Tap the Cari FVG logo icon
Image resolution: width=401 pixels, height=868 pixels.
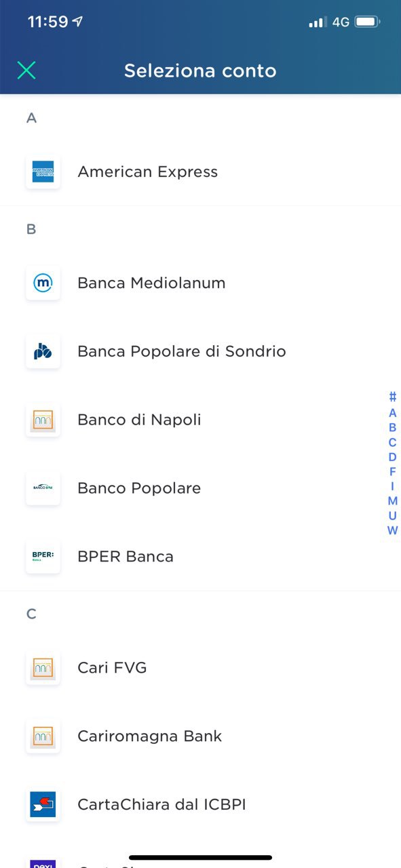point(43,668)
